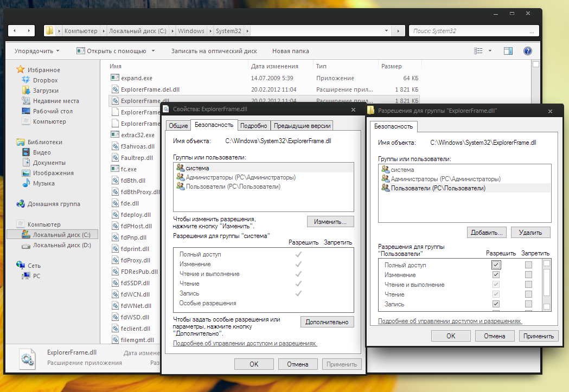The width and height of the screenshot is (569, 392).
Task: Open the Изображения library icon
Action: click(25, 173)
